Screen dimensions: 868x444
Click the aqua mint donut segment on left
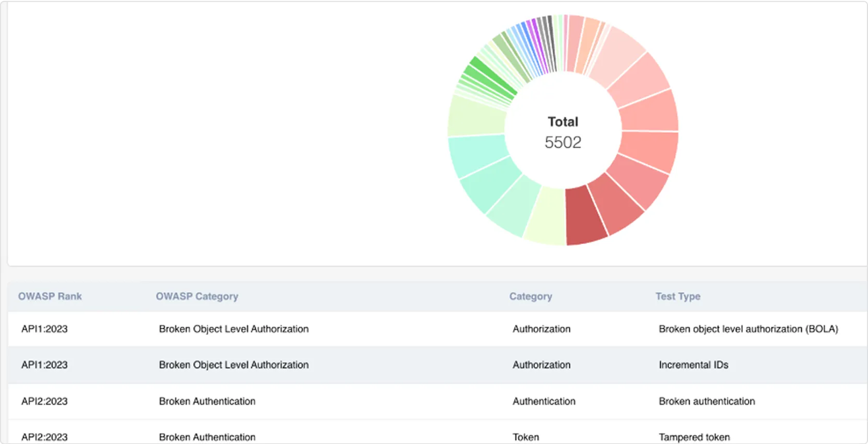coord(477,154)
